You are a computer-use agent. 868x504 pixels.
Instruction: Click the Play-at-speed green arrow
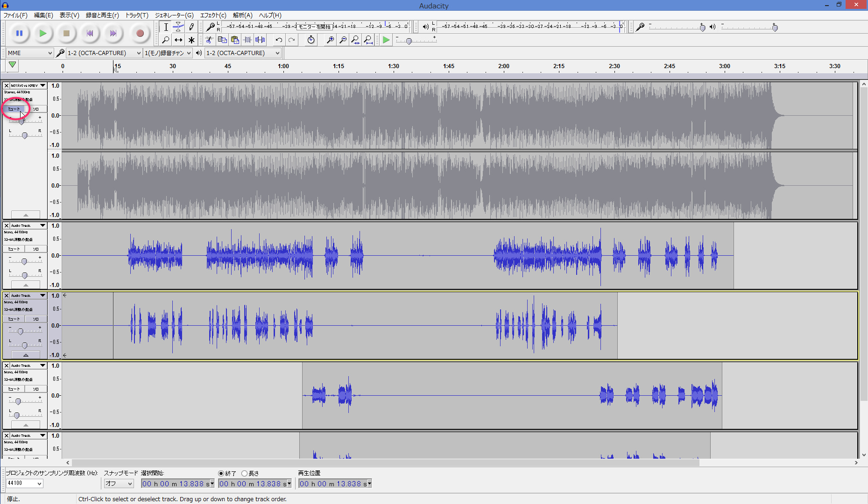coord(386,40)
